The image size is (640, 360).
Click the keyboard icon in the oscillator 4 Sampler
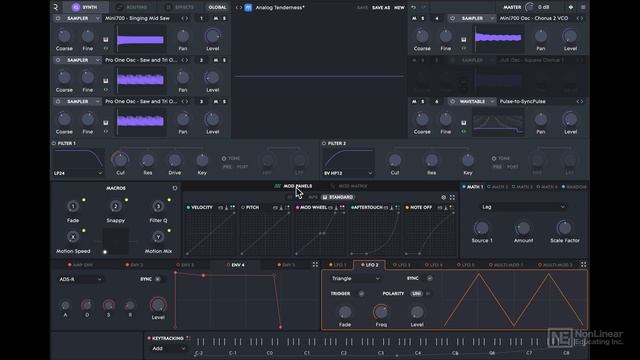point(464,39)
